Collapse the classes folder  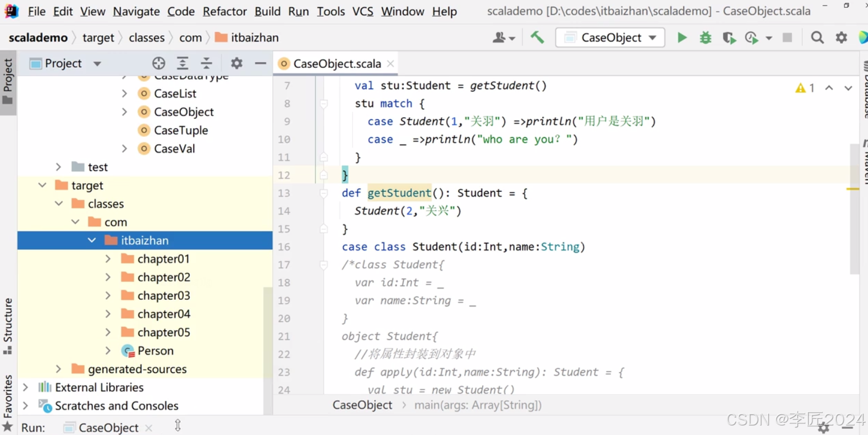(x=59, y=204)
